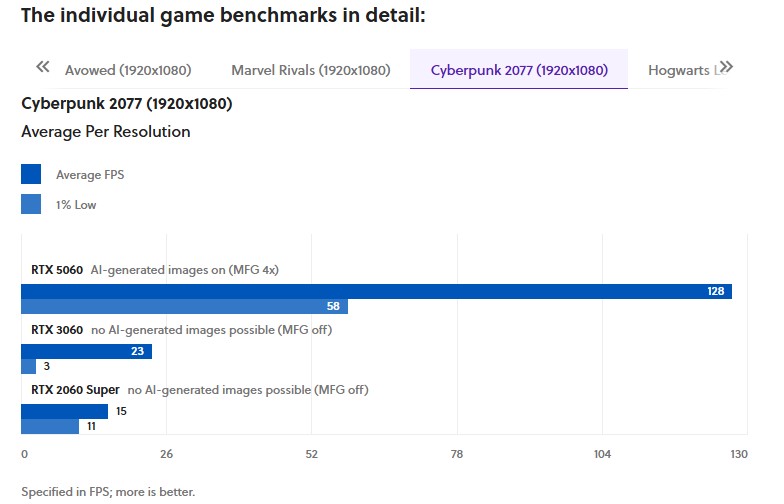The width and height of the screenshot is (784, 504).
Task: Open the Marvel Rivals (1920x1080) tab
Action: (x=310, y=70)
